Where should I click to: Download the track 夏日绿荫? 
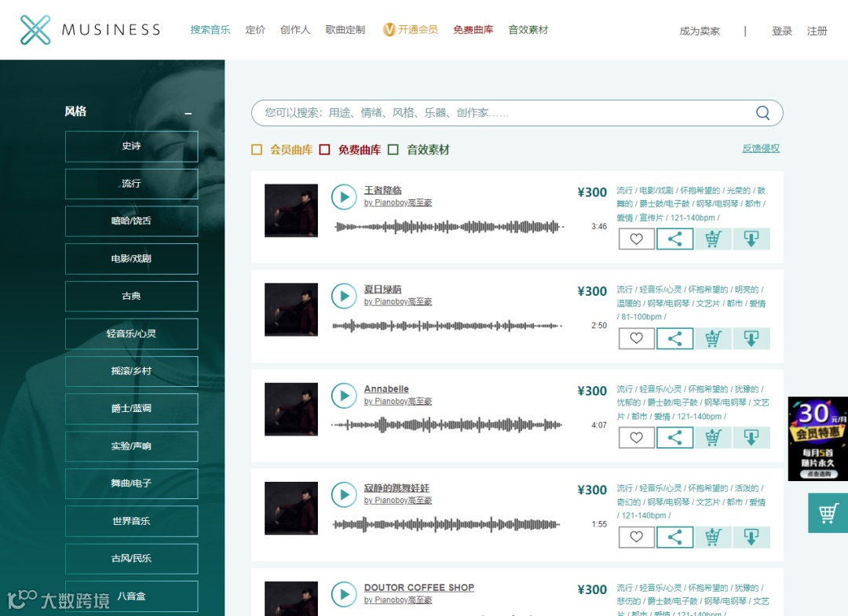click(x=751, y=338)
